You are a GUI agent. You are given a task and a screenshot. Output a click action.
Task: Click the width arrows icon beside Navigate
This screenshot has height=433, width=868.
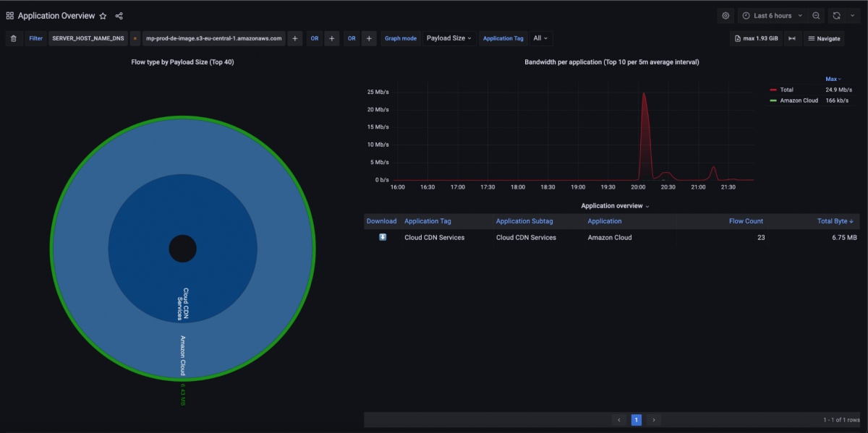coord(792,38)
